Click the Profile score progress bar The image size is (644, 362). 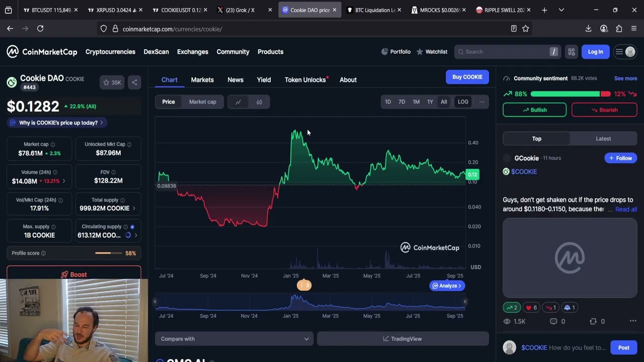coord(108,253)
